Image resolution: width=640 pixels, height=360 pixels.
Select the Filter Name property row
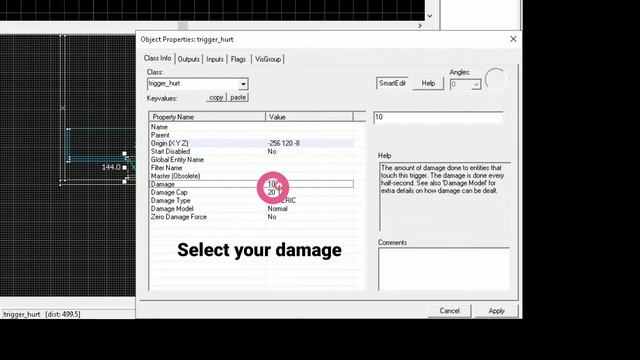[251, 168]
